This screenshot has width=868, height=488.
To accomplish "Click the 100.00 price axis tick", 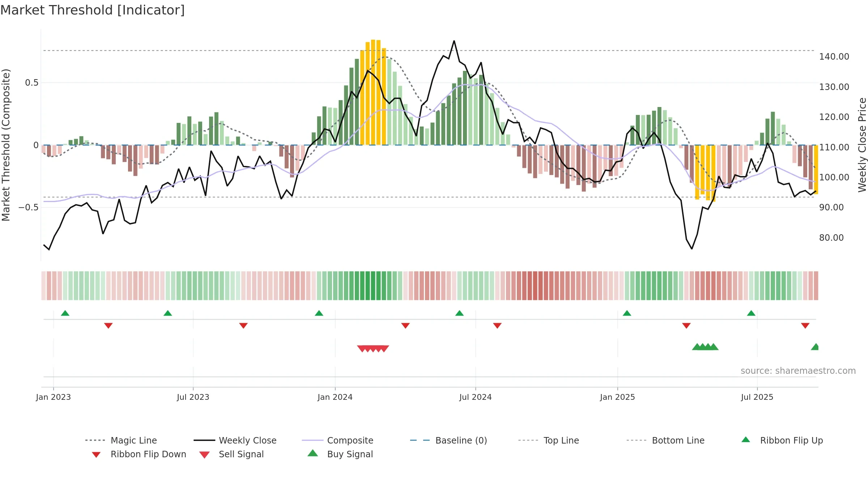I will (x=834, y=177).
